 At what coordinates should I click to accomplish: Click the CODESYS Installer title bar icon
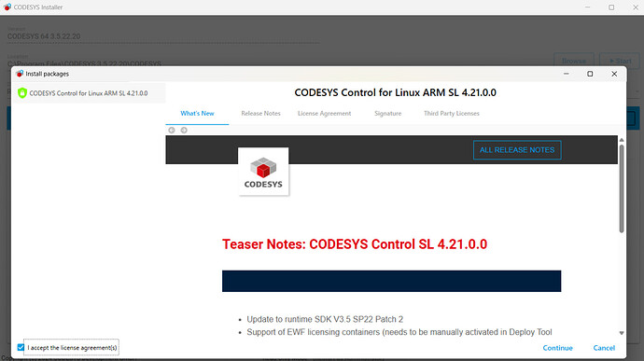coord(7,7)
